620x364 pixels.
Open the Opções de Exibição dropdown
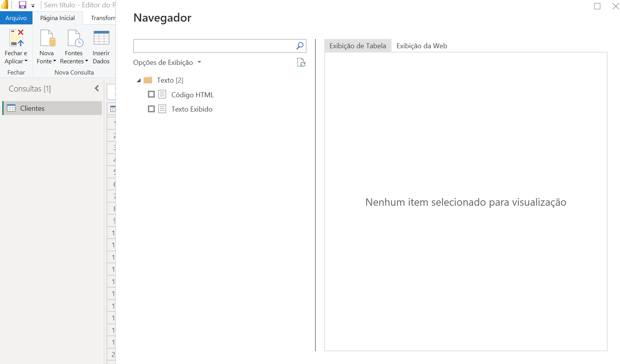click(167, 63)
